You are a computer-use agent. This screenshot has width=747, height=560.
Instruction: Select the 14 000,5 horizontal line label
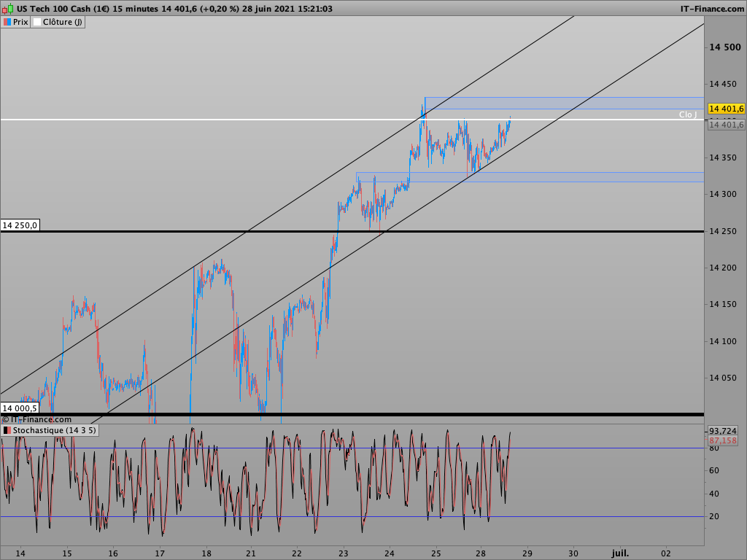20,408
